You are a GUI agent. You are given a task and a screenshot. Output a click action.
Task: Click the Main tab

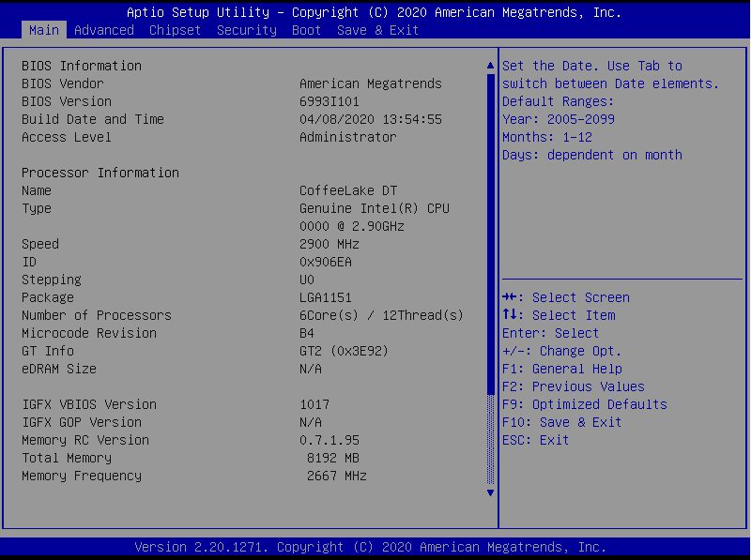coord(43,30)
